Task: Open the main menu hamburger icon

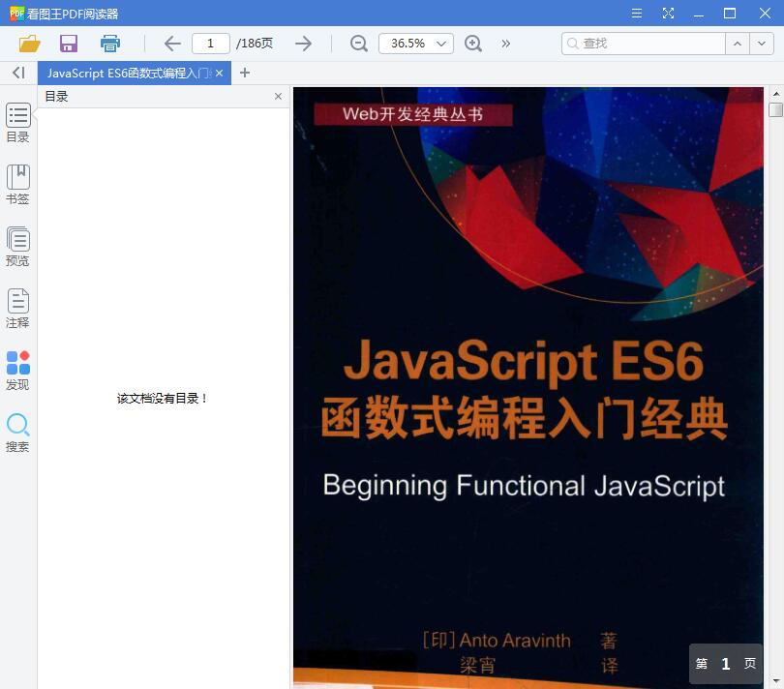Action: [637, 13]
